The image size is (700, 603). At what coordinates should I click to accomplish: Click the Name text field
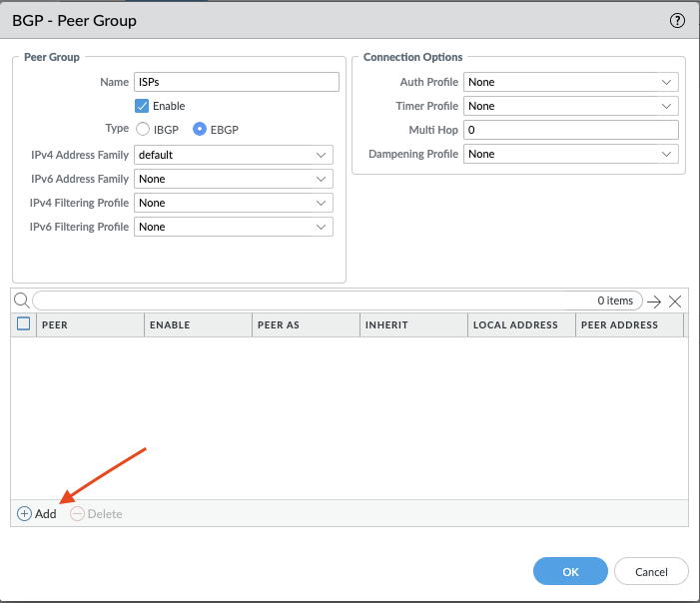click(x=238, y=82)
